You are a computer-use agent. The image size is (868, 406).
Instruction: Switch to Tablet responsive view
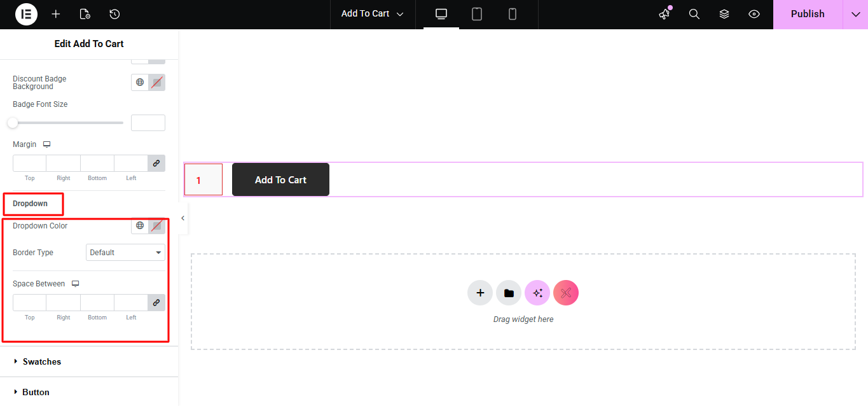click(477, 14)
